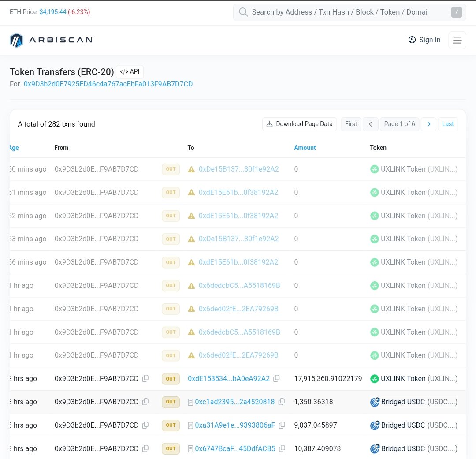This screenshot has height=459, width=476.
Task: Click Page 1 of 6 indicator
Action: [399, 124]
